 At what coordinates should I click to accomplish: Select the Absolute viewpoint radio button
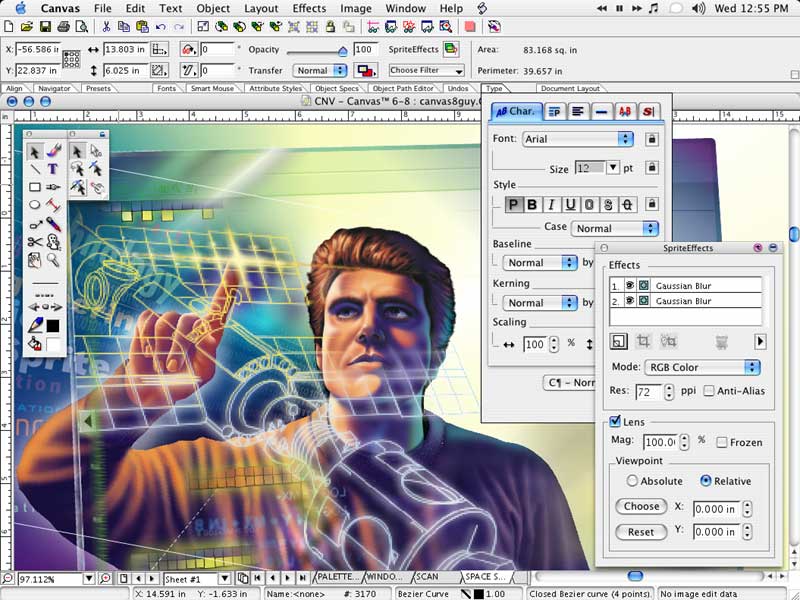[x=632, y=481]
